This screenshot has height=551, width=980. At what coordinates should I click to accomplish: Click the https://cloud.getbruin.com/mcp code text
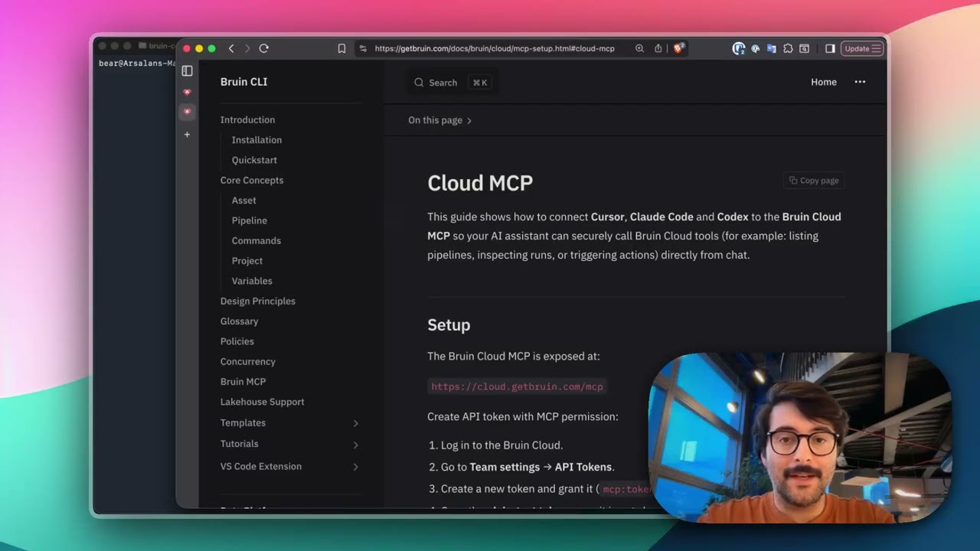517,386
